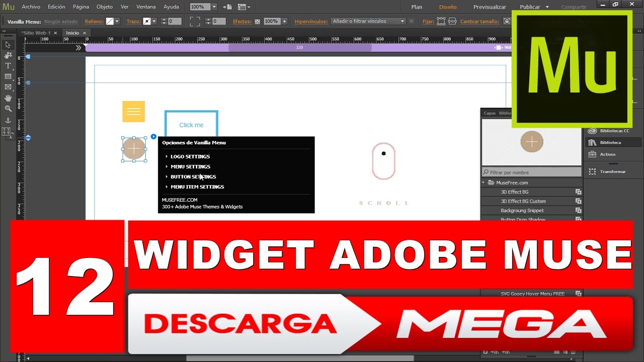Click the Cambiar tamaño resize icon

[506, 21]
